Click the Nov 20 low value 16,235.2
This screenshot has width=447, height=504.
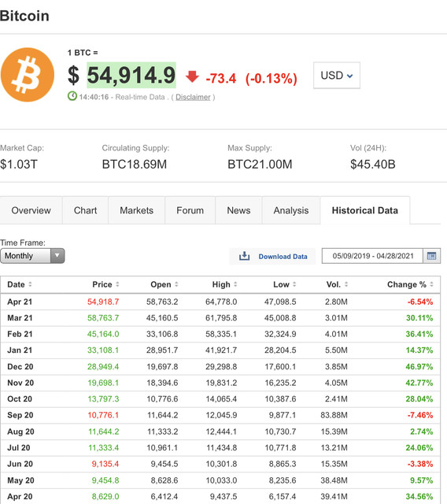[x=280, y=383]
